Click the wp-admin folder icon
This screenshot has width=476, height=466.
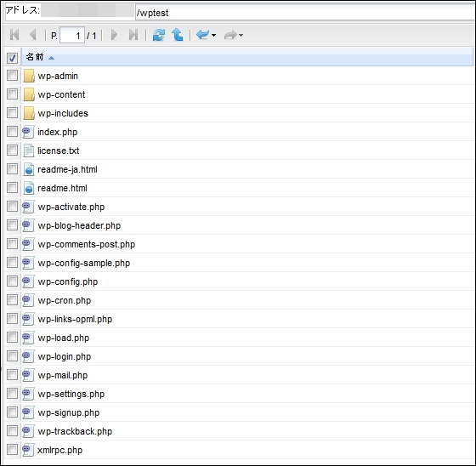(29, 76)
